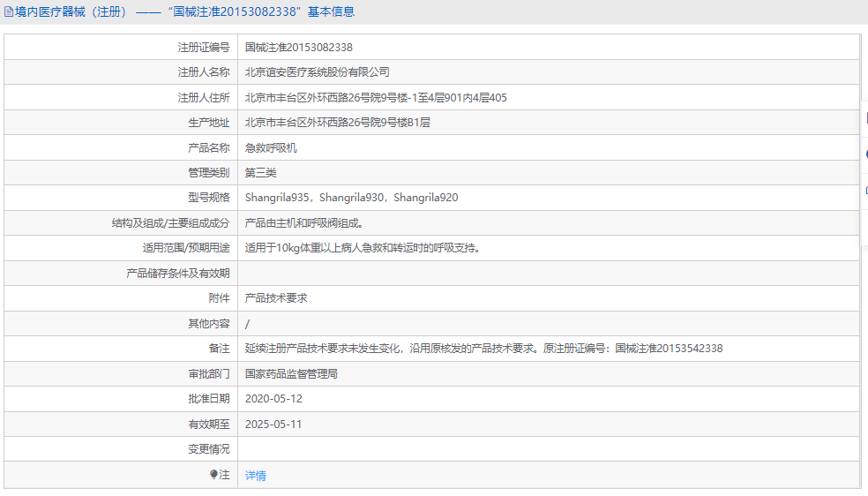Click the 变更情况 row label
This screenshot has width=868, height=496.
[x=209, y=449]
